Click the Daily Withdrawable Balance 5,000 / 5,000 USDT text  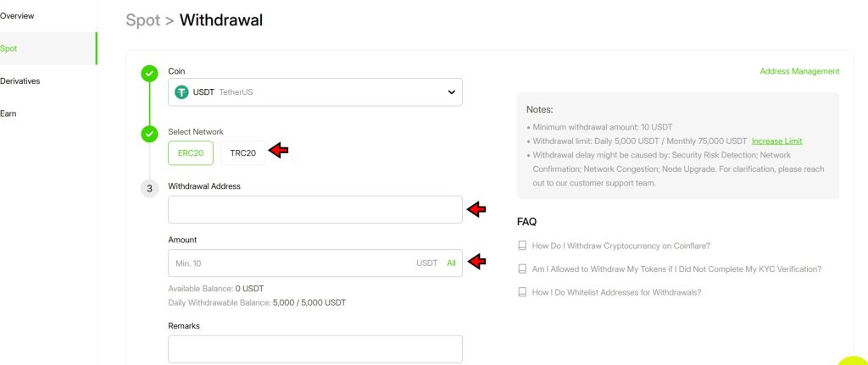(x=257, y=303)
